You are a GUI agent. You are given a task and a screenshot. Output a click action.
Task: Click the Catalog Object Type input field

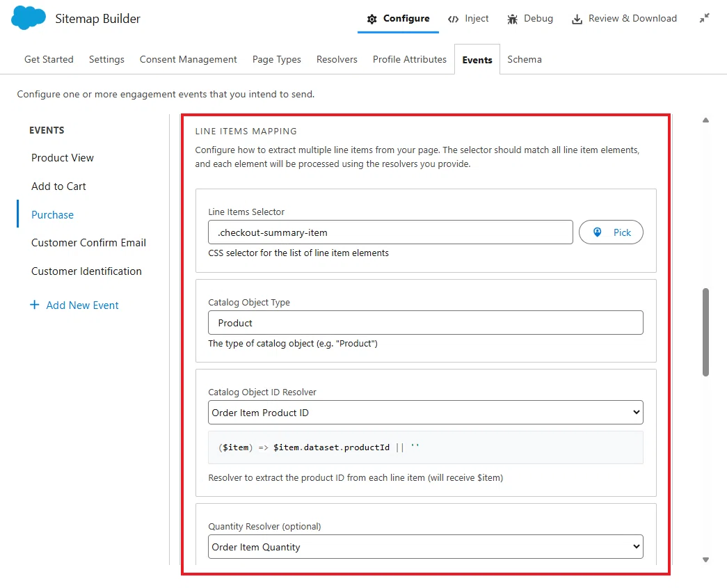click(426, 322)
